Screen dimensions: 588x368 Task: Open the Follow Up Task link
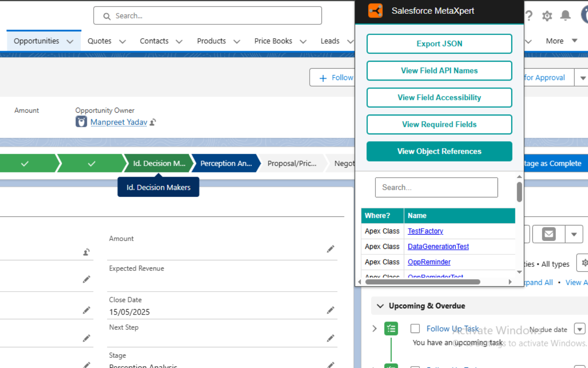coord(452,328)
